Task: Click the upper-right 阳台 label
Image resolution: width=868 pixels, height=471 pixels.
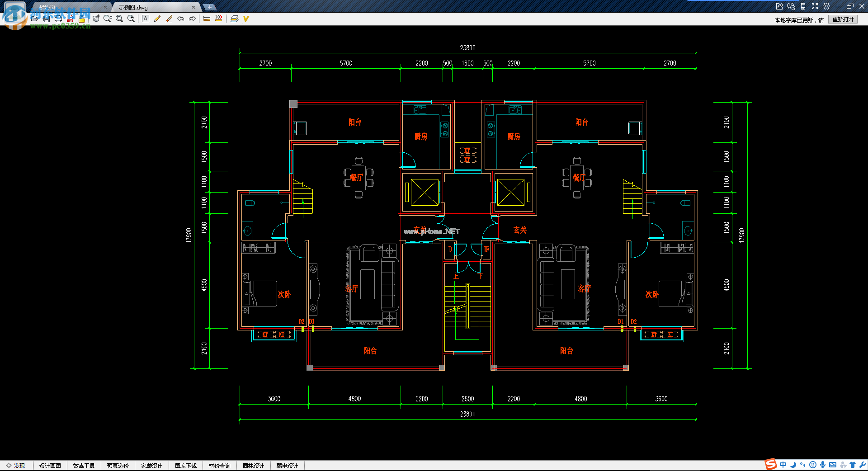Action: (x=582, y=122)
